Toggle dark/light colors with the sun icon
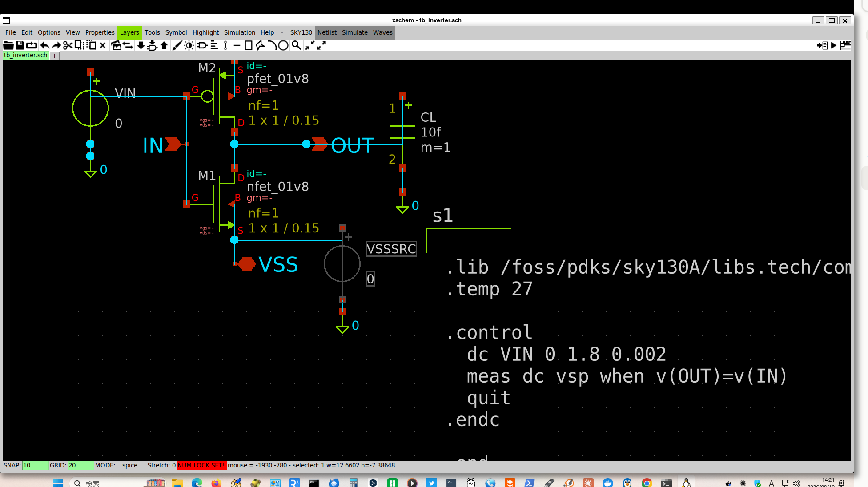The width and height of the screenshot is (868, 487). (x=189, y=45)
